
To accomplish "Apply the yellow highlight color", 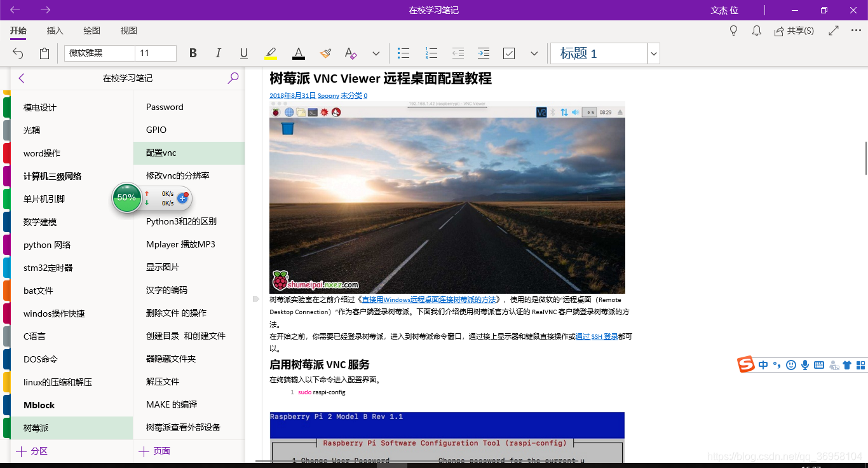I will 271,53.
